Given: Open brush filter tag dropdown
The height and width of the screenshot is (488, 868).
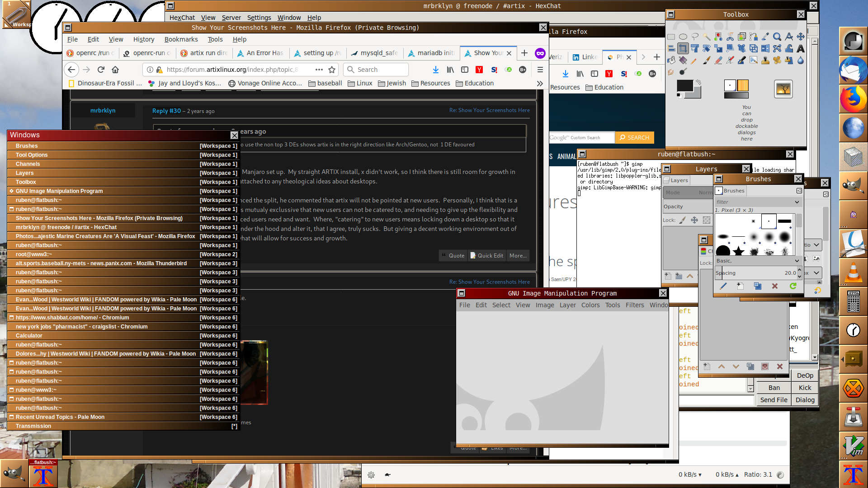Looking at the screenshot, I should click(x=797, y=202).
